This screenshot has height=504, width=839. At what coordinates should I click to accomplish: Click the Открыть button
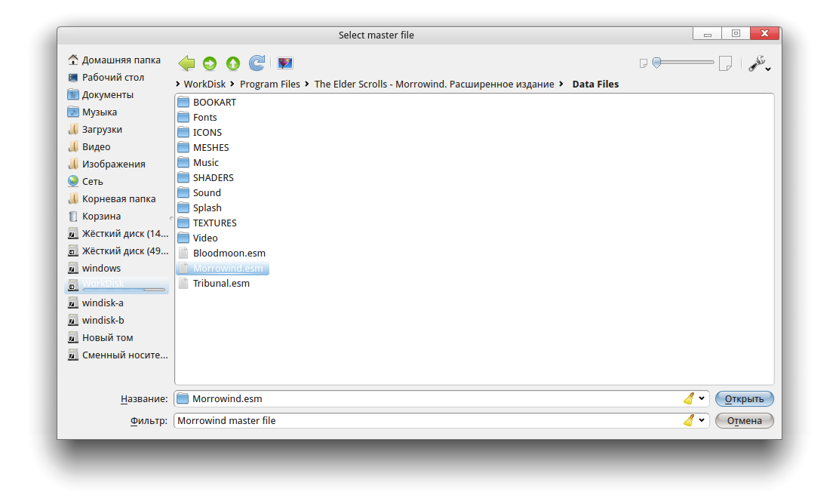coord(744,398)
